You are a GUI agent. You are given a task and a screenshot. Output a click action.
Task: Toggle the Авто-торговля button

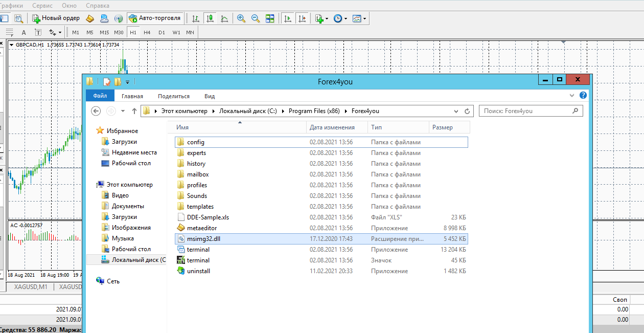pyautogui.click(x=155, y=18)
